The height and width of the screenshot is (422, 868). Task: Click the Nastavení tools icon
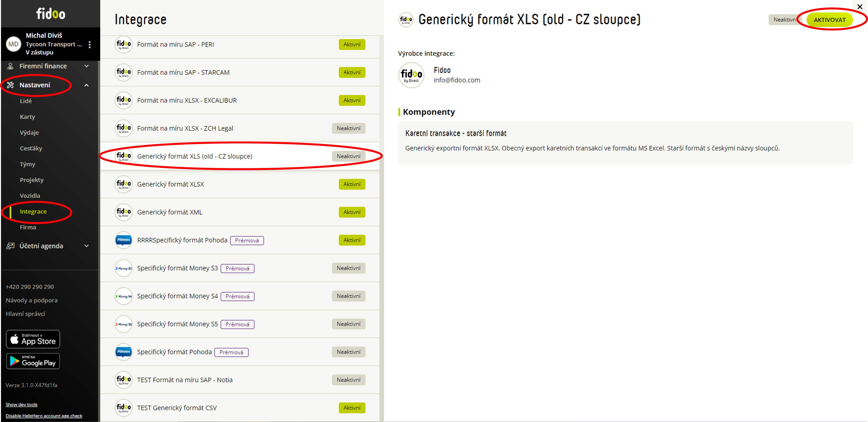[10, 85]
